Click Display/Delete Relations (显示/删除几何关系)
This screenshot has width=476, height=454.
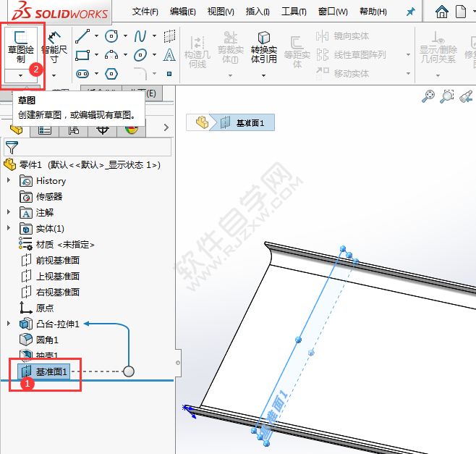click(x=438, y=47)
